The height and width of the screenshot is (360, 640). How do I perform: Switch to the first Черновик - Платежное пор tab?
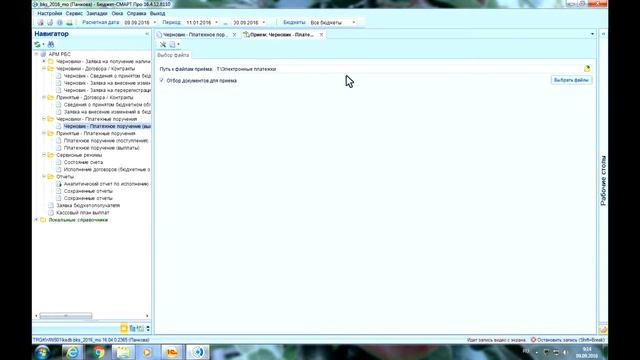(x=194, y=35)
